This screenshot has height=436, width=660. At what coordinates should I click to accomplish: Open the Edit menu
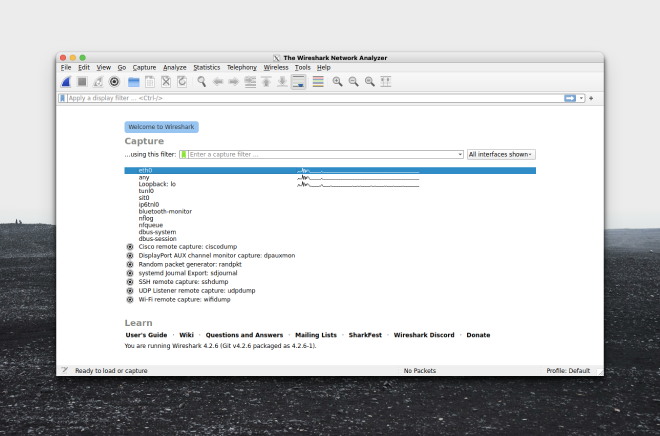pos(84,67)
